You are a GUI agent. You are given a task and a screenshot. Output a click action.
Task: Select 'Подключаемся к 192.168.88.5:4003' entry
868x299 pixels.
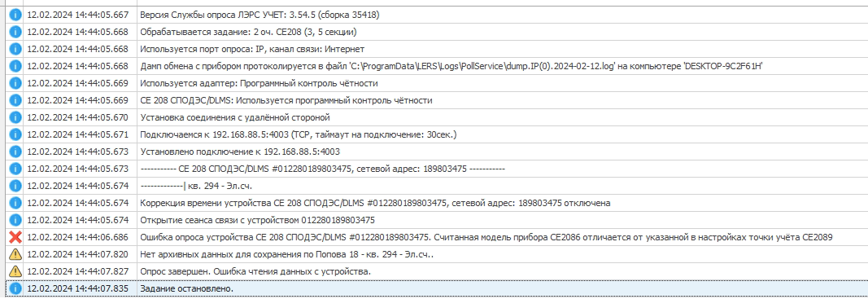click(x=299, y=134)
